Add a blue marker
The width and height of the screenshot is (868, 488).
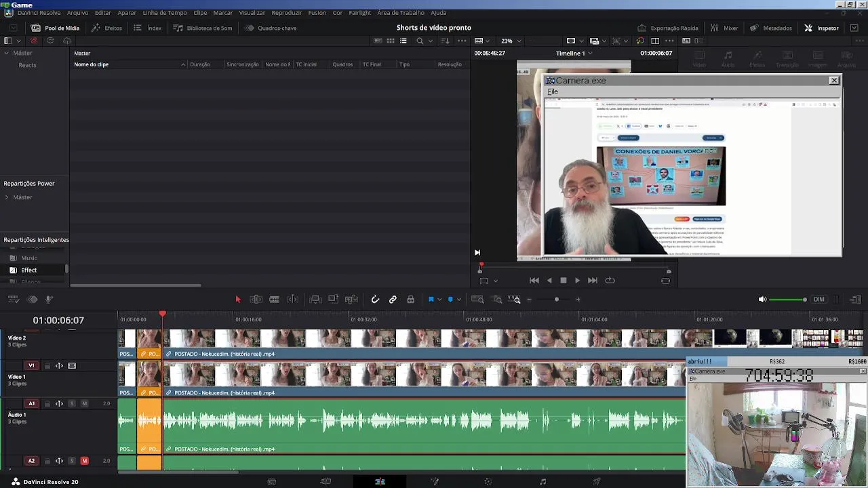pyautogui.click(x=450, y=300)
